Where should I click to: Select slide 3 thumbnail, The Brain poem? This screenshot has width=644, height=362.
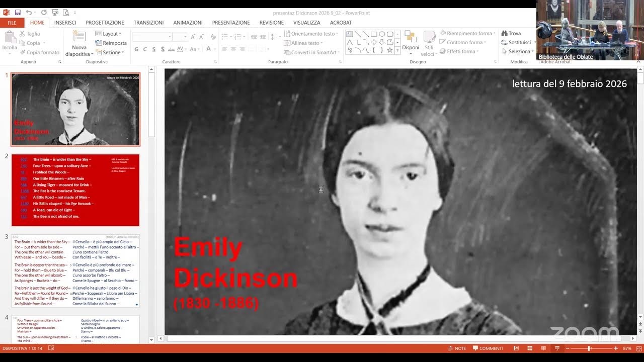coord(75,271)
